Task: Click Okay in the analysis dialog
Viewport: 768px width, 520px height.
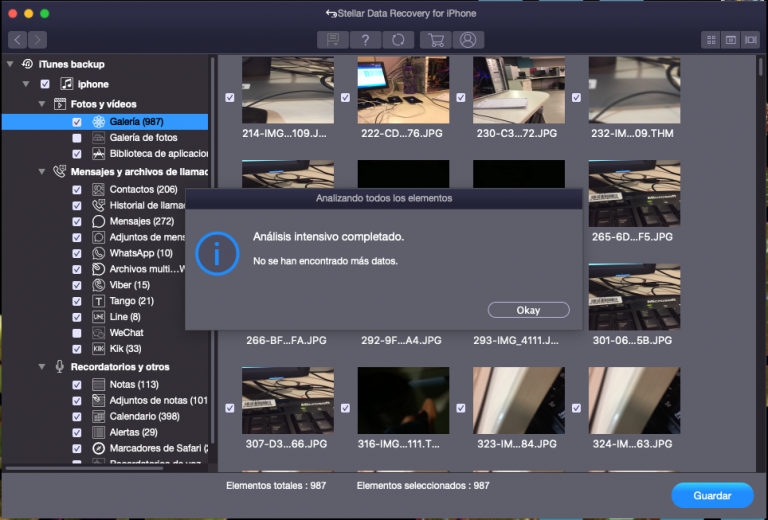Action: tap(528, 310)
